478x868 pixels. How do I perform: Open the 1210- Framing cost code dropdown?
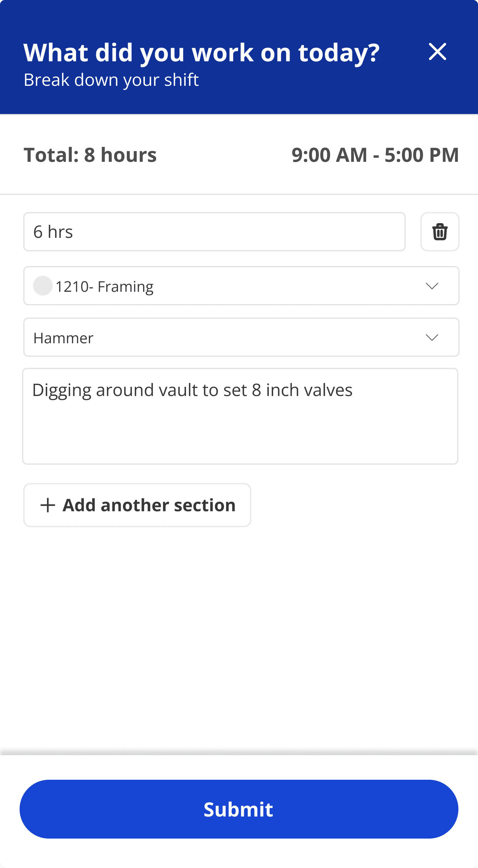click(241, 286)
